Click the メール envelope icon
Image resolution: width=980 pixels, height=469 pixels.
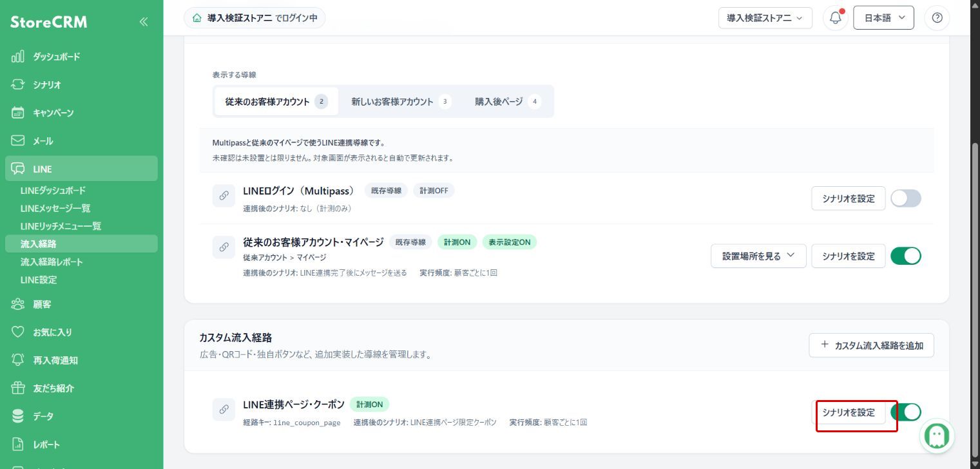pyautogui.click(x=18, y=140)
